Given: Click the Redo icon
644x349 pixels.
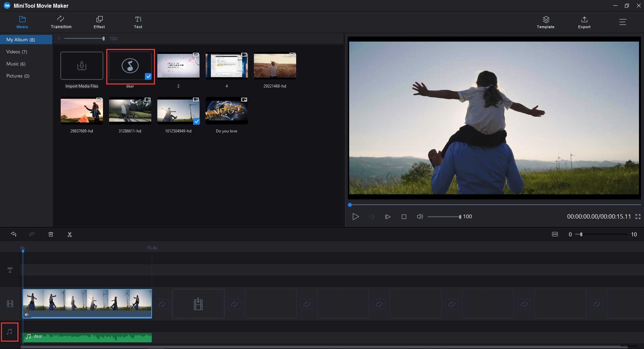Looking at the screenshot, I should pos(32,234).
